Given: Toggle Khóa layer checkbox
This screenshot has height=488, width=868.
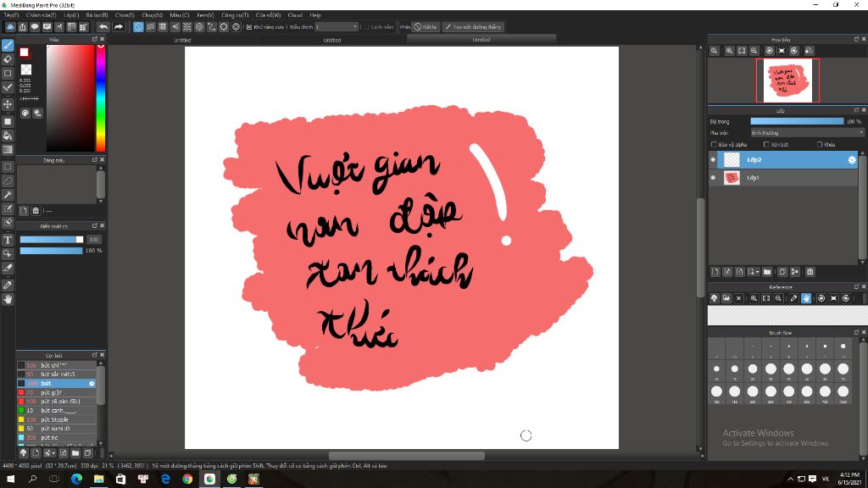Looking at the screenshot, I should coord(820,144).
